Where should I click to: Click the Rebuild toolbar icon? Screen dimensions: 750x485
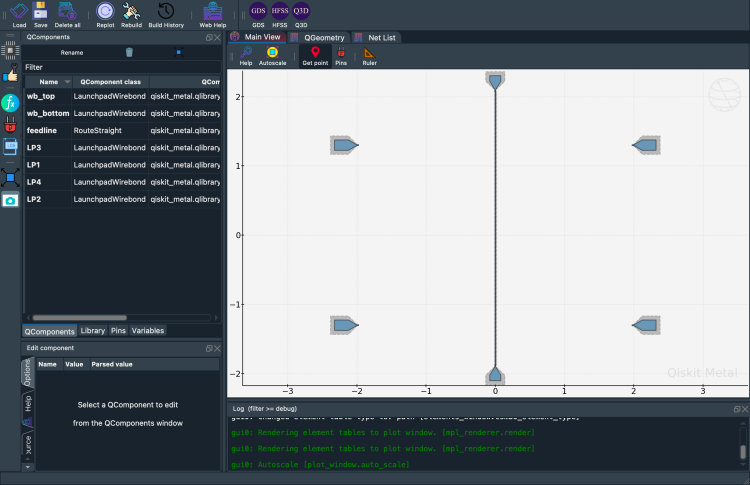(131, 15)
